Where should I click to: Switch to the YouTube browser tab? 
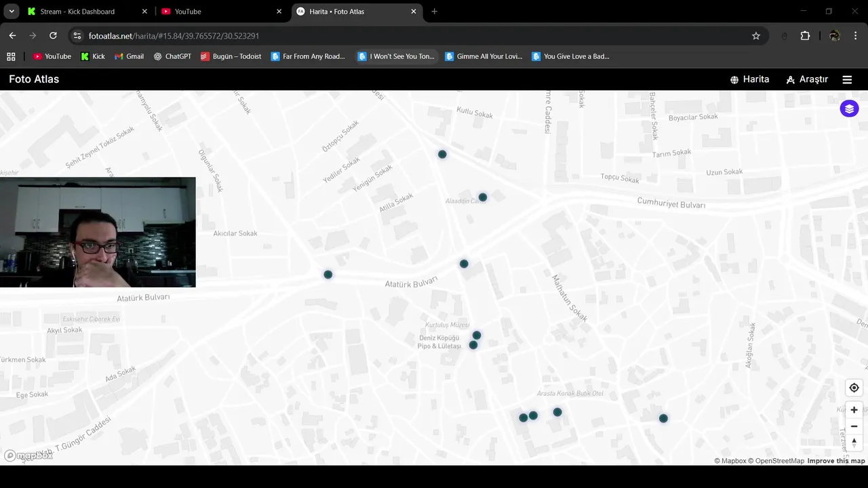[221, 12]
